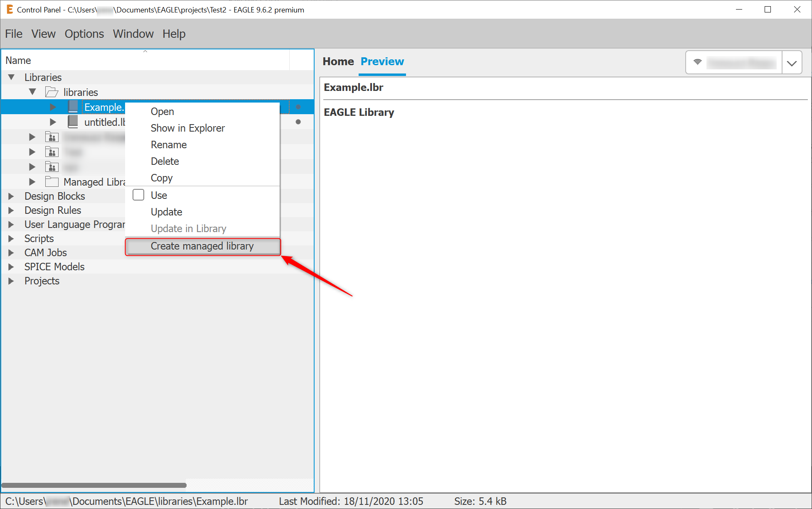Image resolution: width=812 pixels, height=509 pixels.
Task: Select Show in Explorer in the context menu
Action: click(187, 128)
